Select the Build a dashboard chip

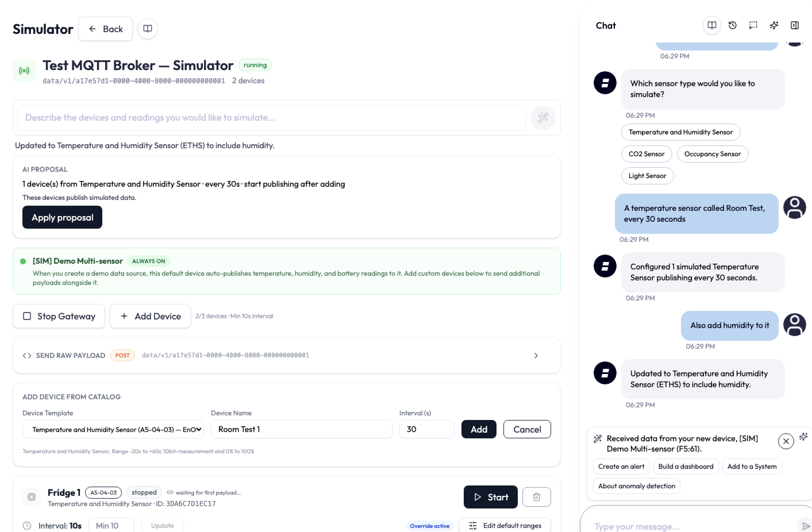pos(686,467)
